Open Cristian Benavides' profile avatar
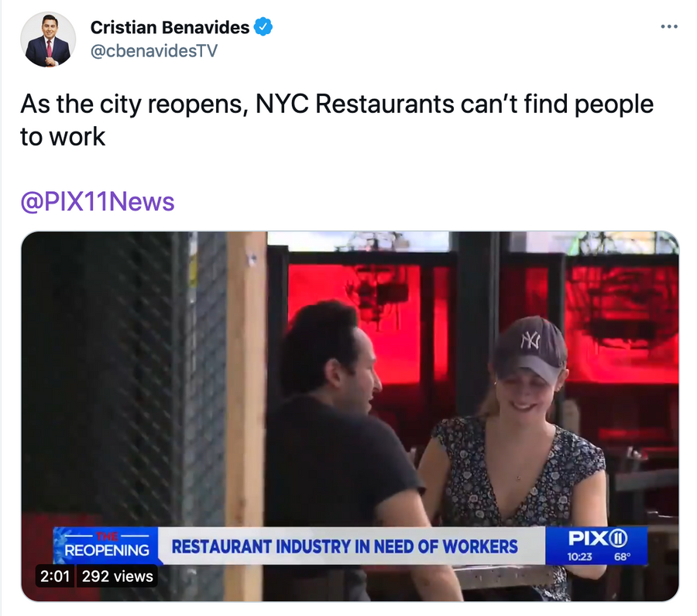697x616 pixels. pyautogui.click(x=48, y=39)
